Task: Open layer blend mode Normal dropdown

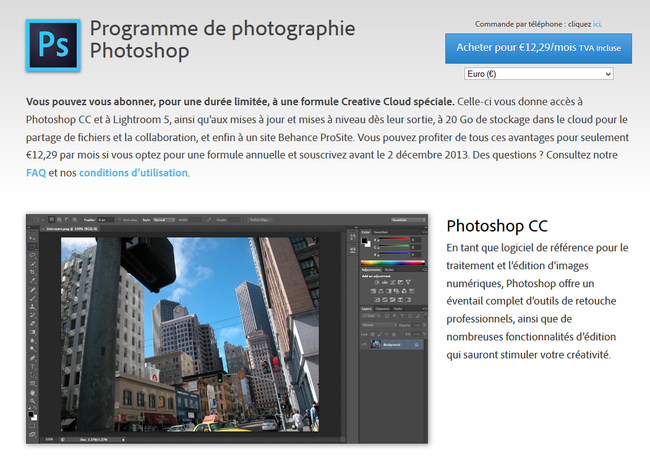Action: pyautogui.click(x=379, y=325)
